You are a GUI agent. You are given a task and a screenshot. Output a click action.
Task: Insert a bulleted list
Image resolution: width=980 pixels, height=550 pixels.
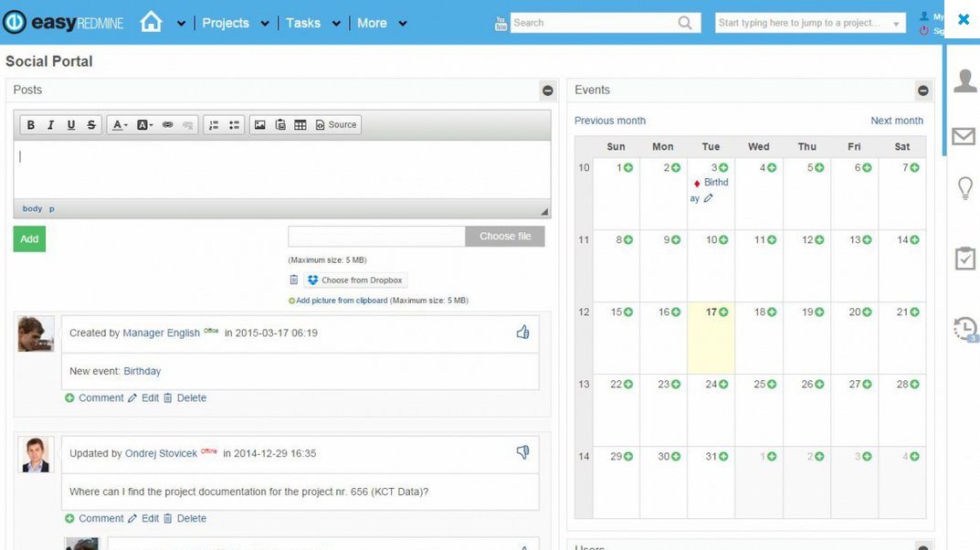click(x=234, y=125)
